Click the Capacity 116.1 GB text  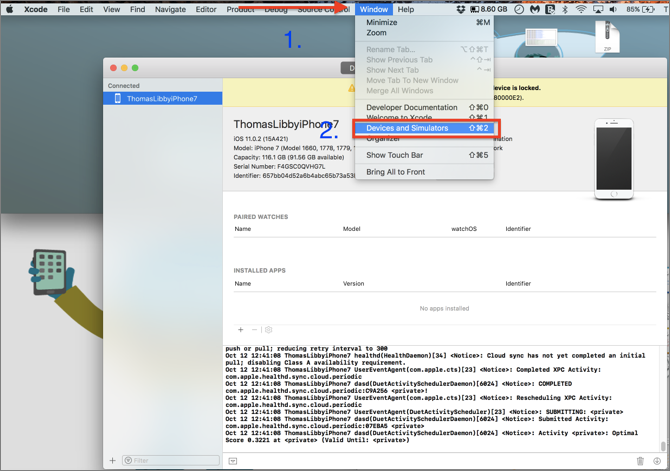point(289,157)
